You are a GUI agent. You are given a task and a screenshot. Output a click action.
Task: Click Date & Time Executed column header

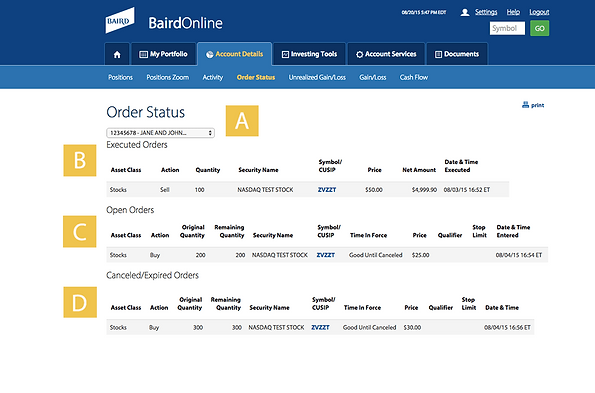(461, 166)
